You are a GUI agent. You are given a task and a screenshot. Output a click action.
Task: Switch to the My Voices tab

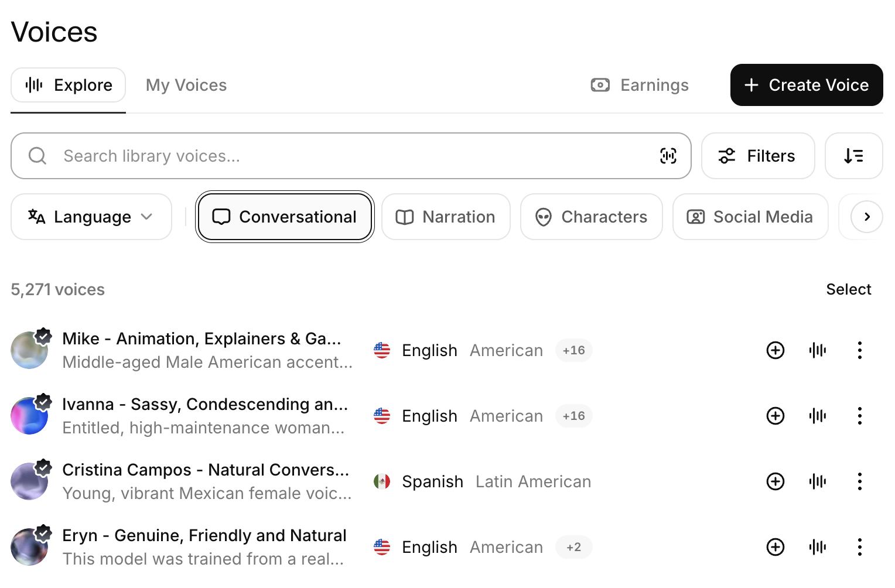(186, 85)
